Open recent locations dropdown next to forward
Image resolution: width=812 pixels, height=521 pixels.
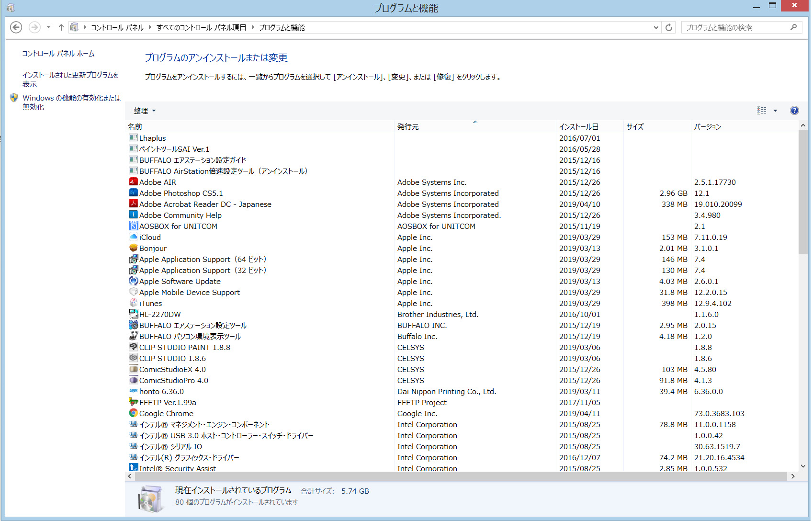coord(48,27)
